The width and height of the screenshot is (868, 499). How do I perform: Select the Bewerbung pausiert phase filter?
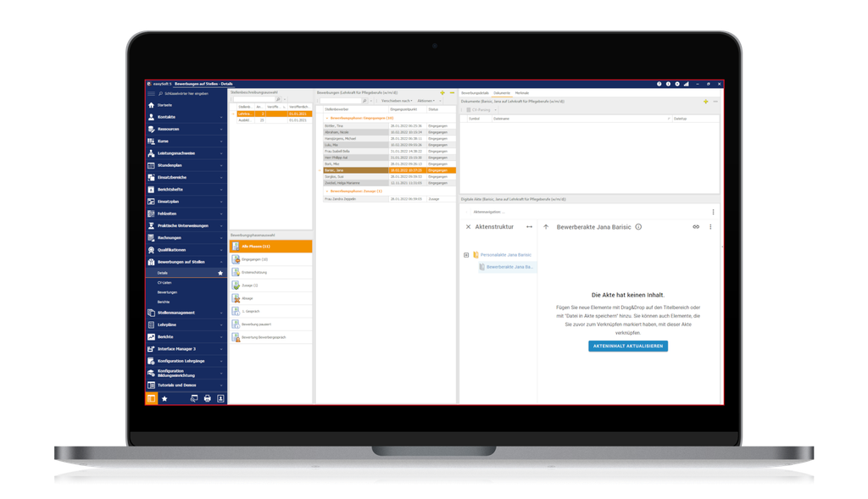[x=271, y=324]
